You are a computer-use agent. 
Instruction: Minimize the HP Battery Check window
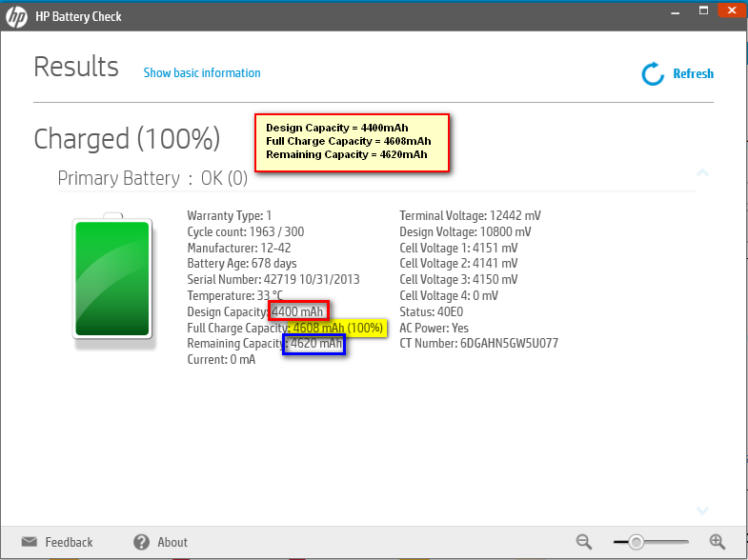pyautogui.click(x=675, y=12)
